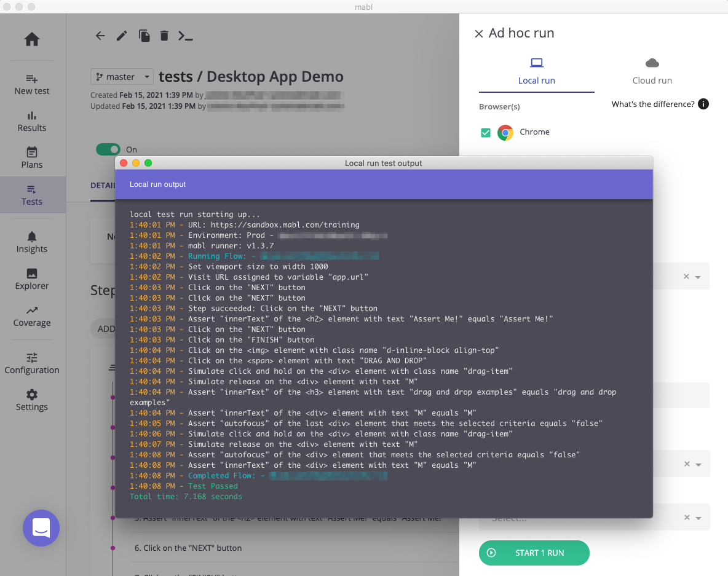
Task: Open the chat support bubble
Action: pyautogui.click(x=41, y=528)
